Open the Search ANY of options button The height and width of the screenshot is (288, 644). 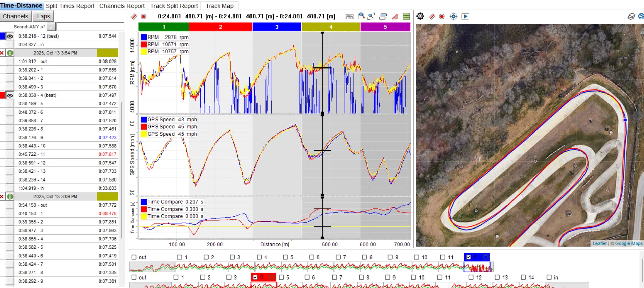coord(51,27)
